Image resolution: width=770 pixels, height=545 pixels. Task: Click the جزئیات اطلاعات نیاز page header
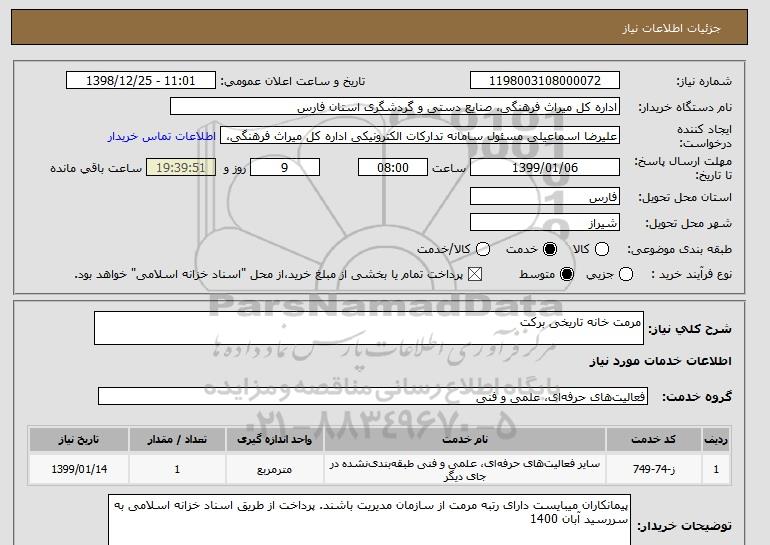[671, 28]
